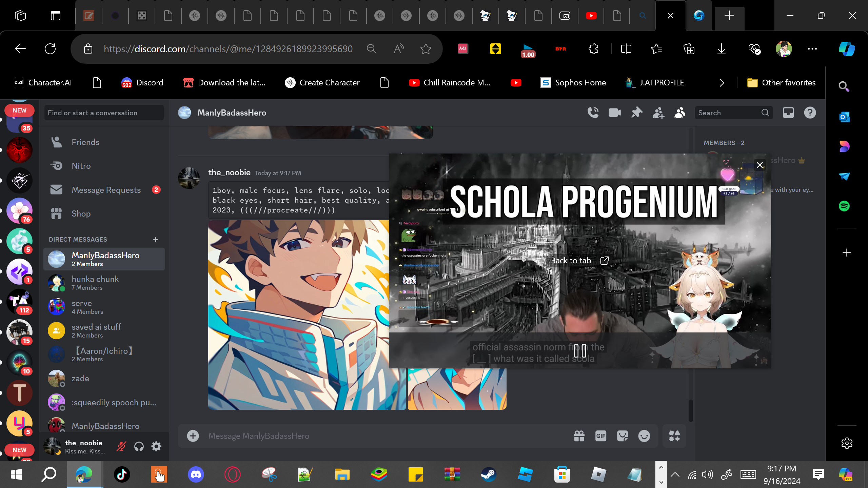Click the Discord message search field

coord(733,113)
